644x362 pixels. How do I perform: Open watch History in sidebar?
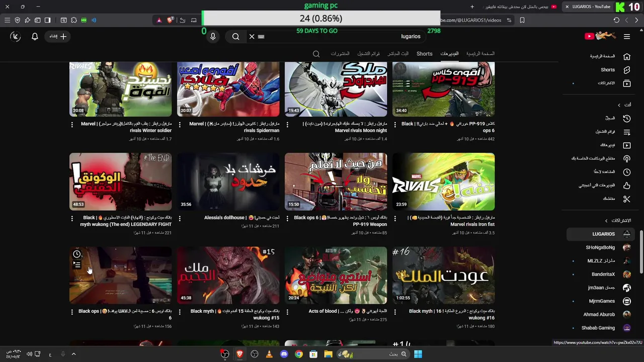[x=627, y=118]
